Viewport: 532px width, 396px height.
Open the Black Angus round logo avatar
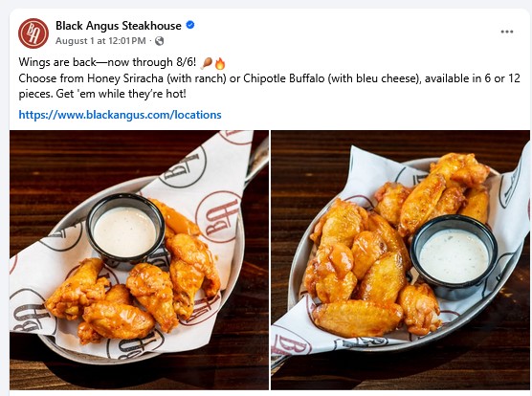(33, 33)
